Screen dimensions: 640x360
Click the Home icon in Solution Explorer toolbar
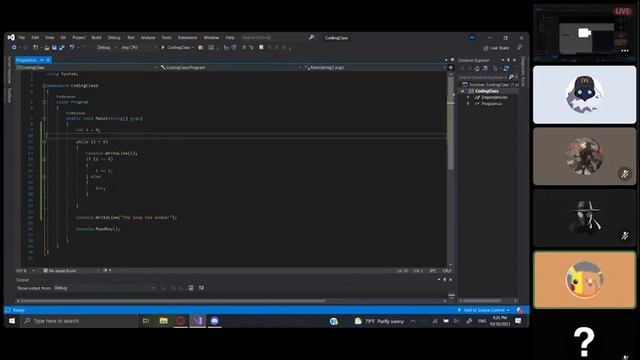477,69
